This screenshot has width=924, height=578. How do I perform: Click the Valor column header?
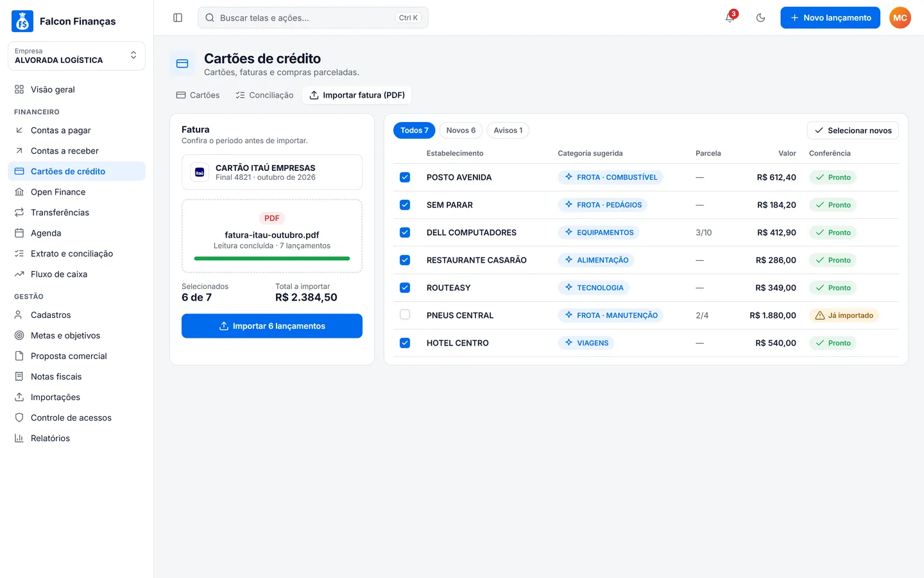pyautogui.click(x=787, y=153)
